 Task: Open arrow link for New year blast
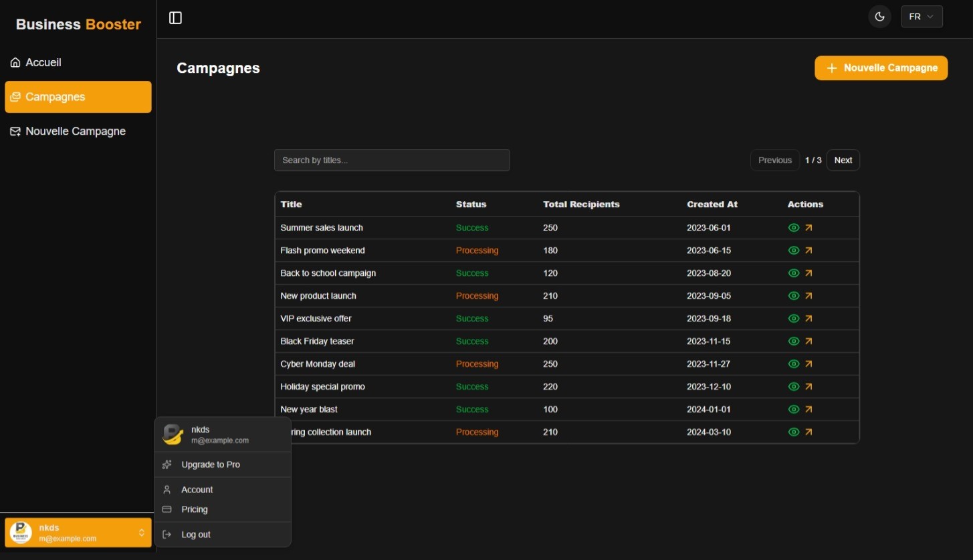pyautogui.click(x=808, y=410)
